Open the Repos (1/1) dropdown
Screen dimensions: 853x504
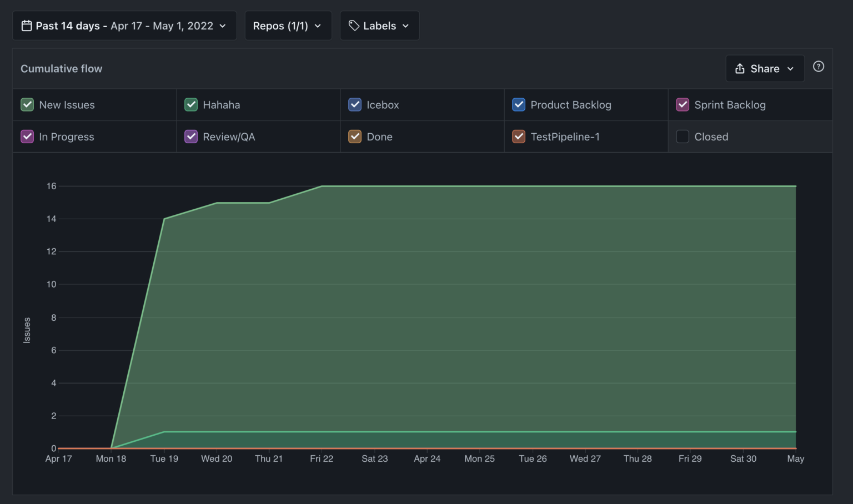[287, 26]
